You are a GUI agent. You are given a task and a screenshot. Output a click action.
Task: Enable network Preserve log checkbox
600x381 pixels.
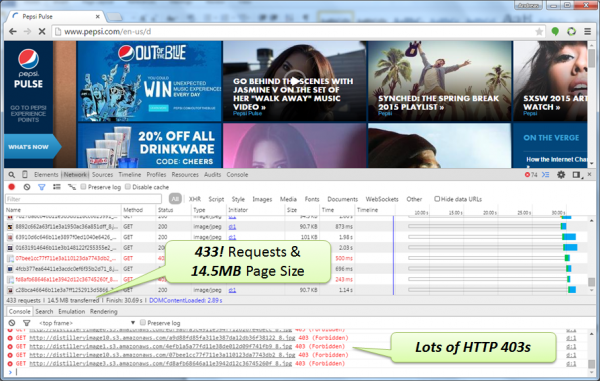pos(83,187)
